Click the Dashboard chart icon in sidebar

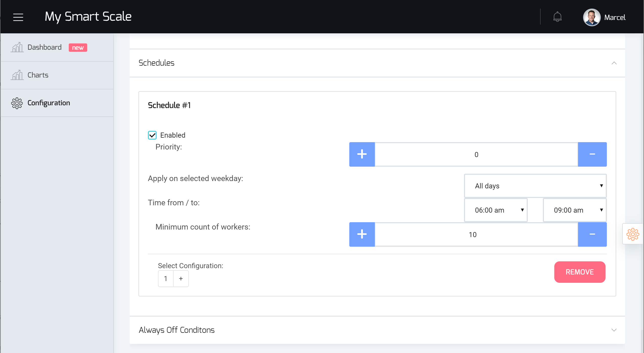tap(17, 47)
